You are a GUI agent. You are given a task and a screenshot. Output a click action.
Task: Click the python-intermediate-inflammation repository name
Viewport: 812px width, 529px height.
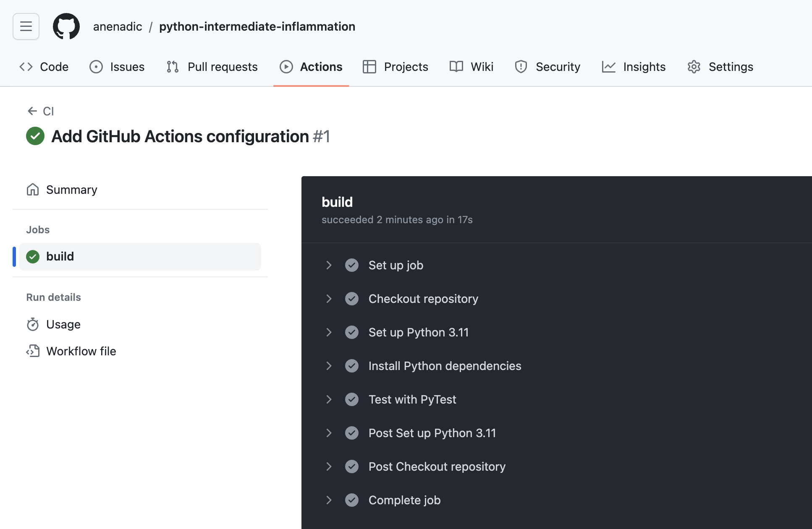click(257, 26)
